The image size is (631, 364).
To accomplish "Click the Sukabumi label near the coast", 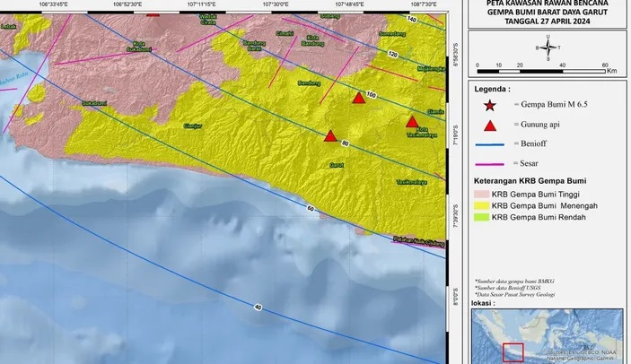I will (x=95, y=103).
